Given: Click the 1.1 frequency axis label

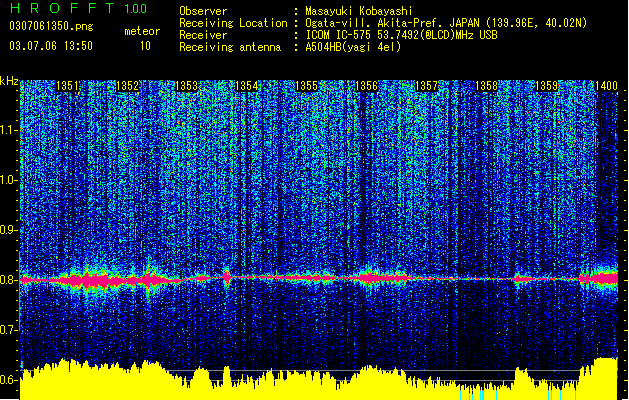Looking at the screenshot, I should pos(9,130).
